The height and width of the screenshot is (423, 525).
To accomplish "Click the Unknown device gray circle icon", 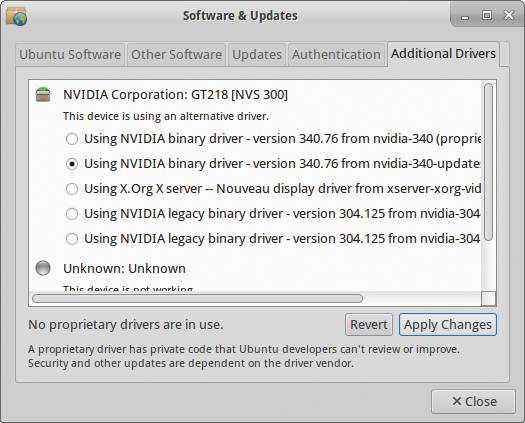I will 43,268.
